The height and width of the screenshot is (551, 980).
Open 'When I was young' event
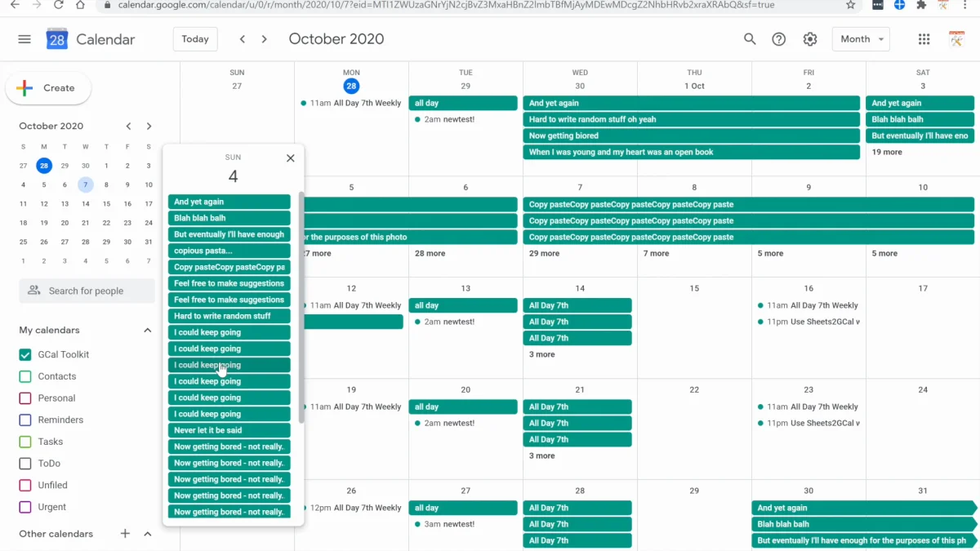[x=691, y=152]
